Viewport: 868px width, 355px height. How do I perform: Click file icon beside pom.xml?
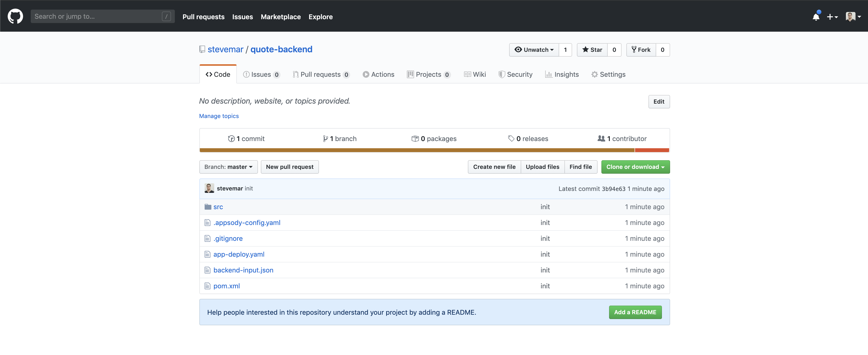click(207, 286)
